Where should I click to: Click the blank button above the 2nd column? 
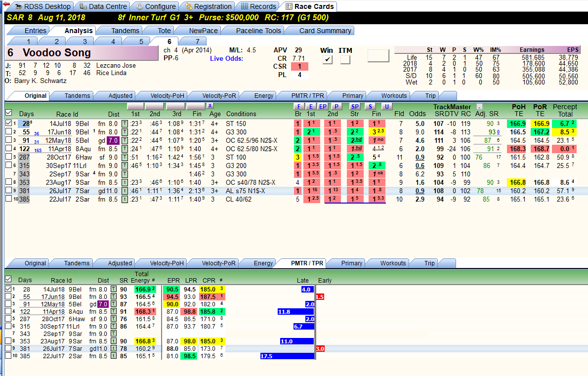coord(155,106)
